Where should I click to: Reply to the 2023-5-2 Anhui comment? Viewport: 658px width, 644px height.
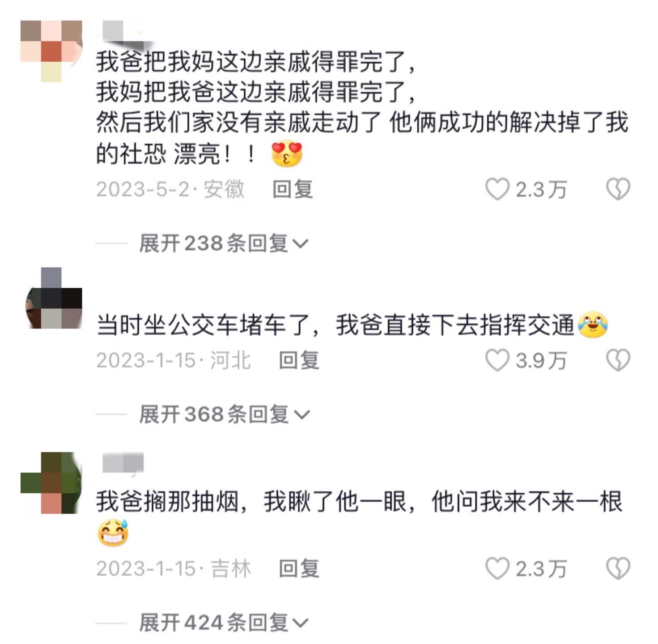(293, 189)
